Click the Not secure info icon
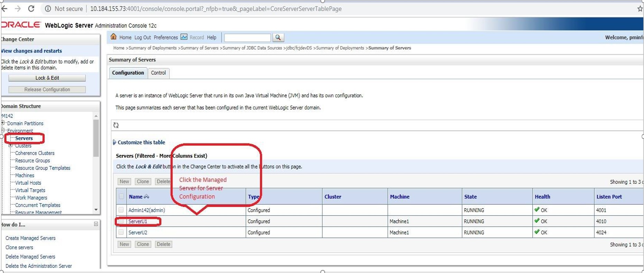 click(48, 9)
